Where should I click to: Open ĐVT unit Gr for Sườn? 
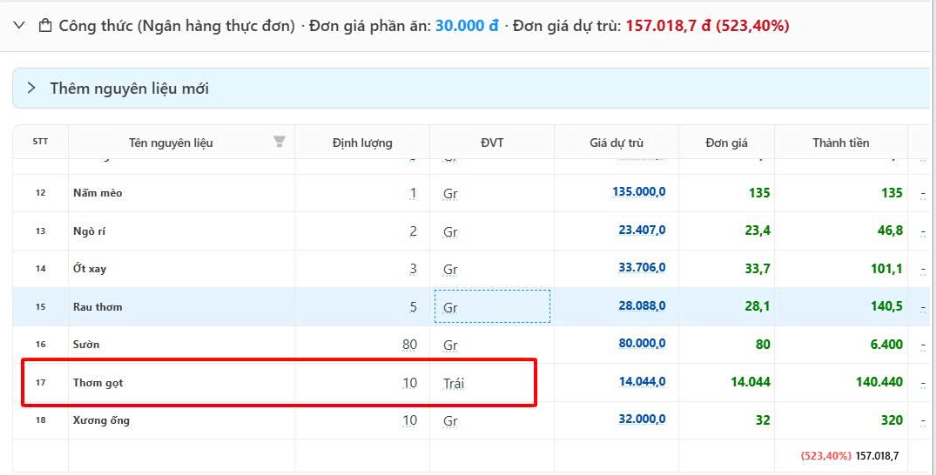click(x=450, y=346)
